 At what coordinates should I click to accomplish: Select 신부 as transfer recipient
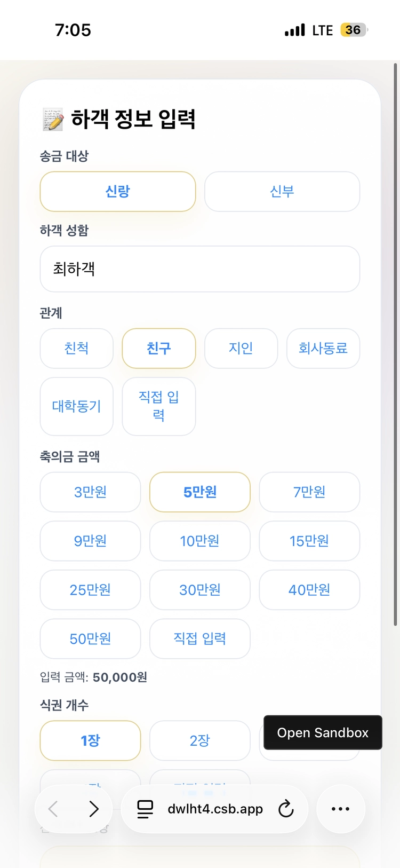tap(282, 192)
